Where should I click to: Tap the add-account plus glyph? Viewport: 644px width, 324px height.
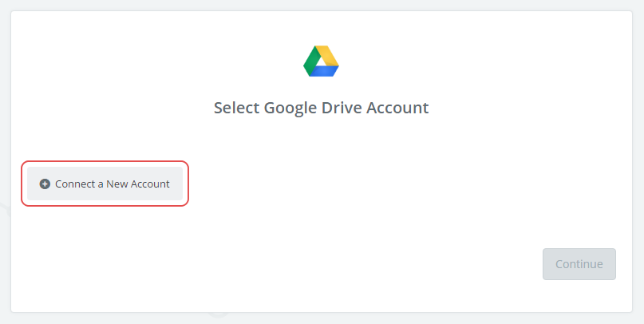[45, 184]
